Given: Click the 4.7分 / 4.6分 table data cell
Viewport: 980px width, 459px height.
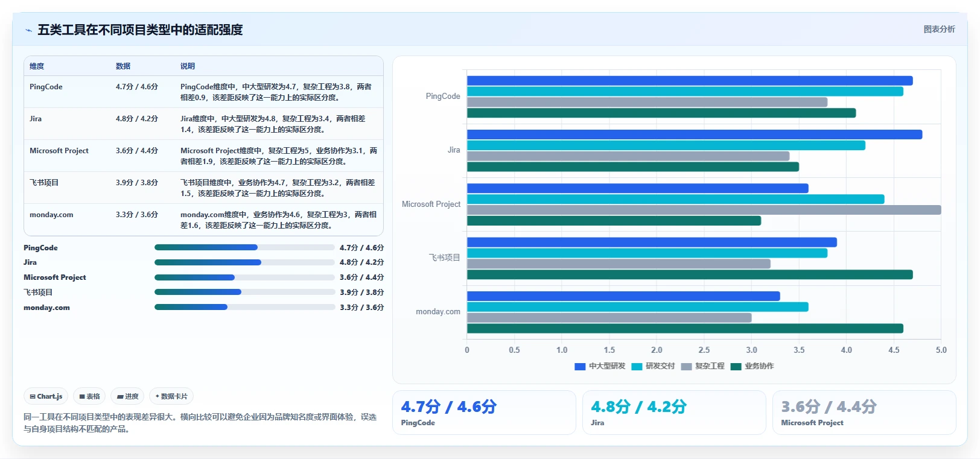Looking at the screenshot, I should [137, 87].
